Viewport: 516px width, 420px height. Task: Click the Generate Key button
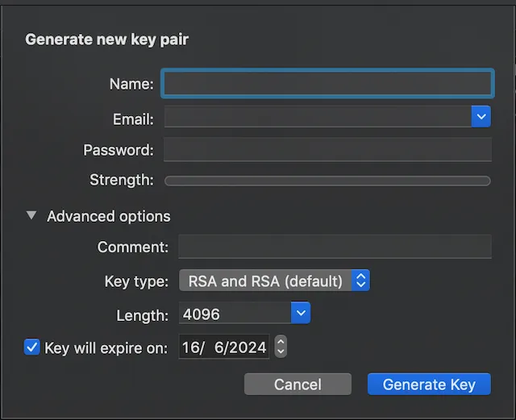pos(429,385)
